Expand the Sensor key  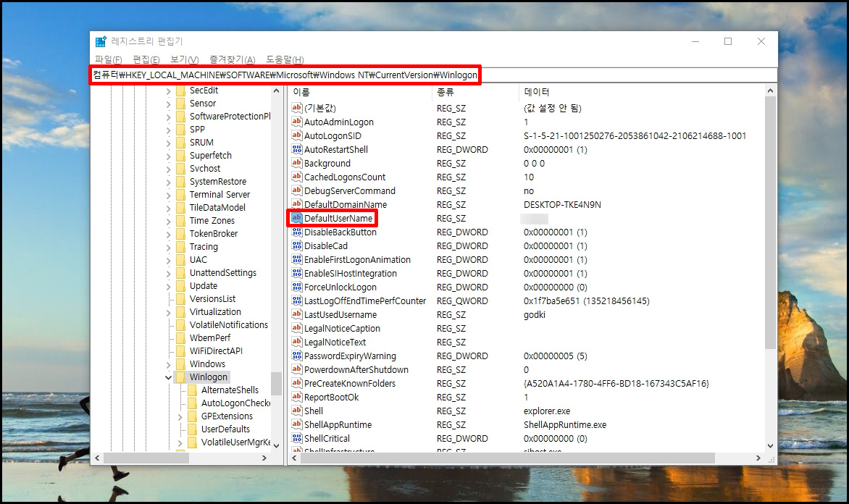pyautogui.click(x=168, y=104)
